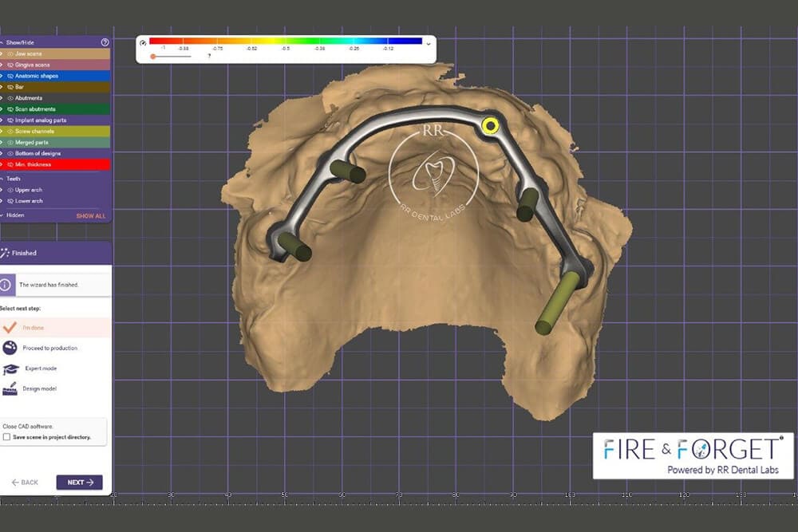Click the gauge icon left of color scale
This screenshot has height=532, width=798.
point(143,43)
